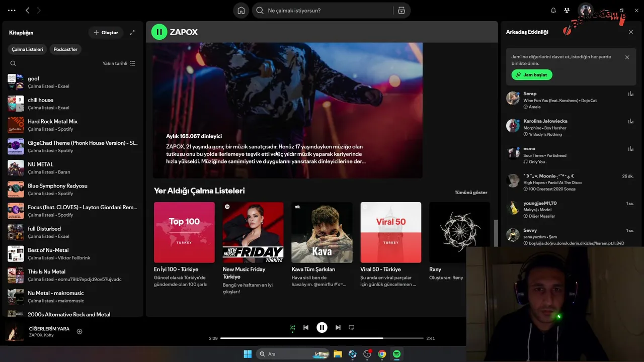Open 'Blue Symphony Radyosu' playlist
This screenshot has width=644, height=362.
pos(73,190)
